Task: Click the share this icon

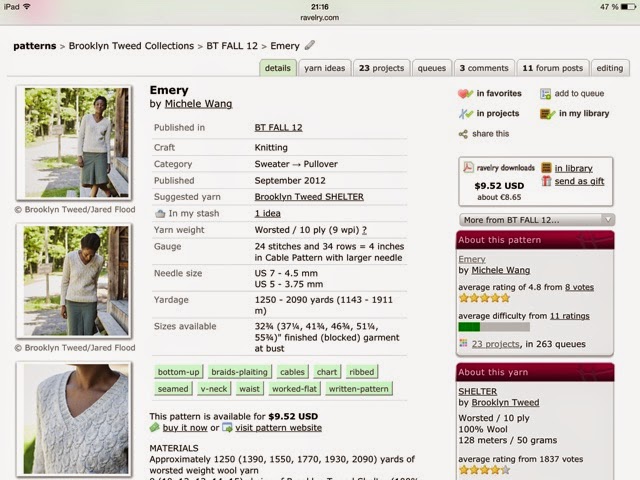Action: (463, 134)
